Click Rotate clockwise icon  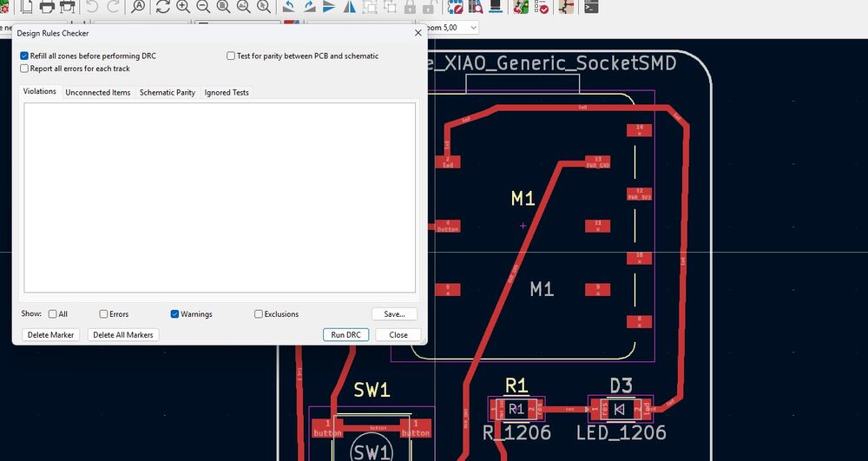(x=309, y=7)
